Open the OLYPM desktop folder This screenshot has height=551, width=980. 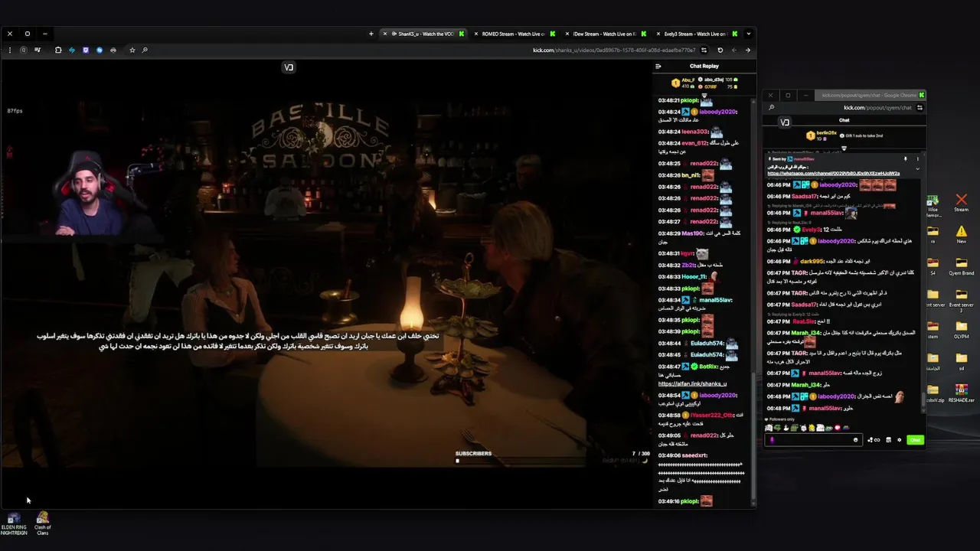coord(961,330)
